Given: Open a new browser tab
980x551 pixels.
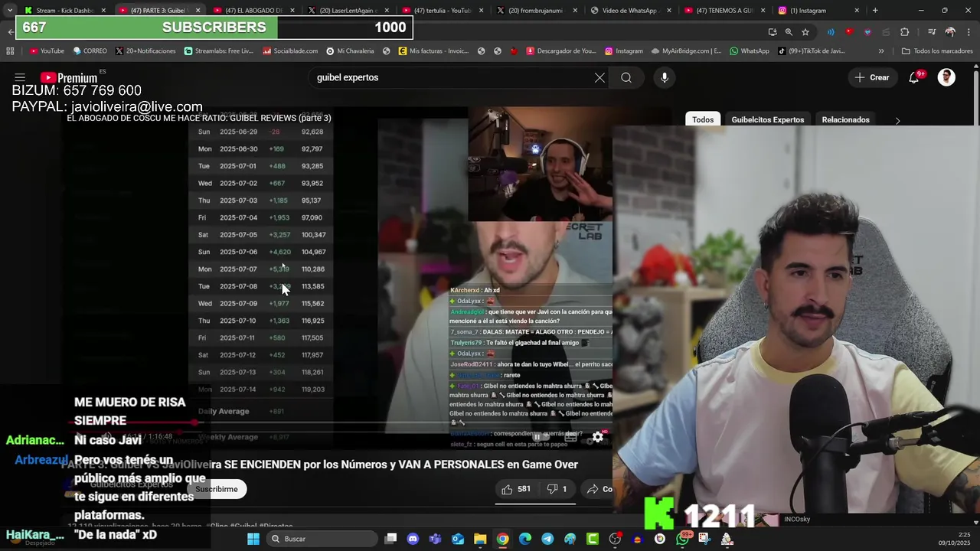Looking at the screenshot, I should coord(875,11).
